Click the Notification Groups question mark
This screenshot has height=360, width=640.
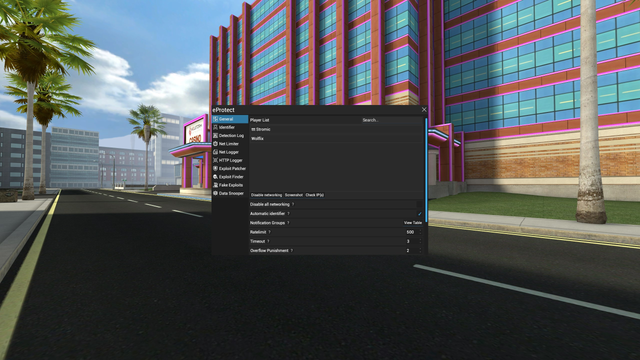pos(288,223)
